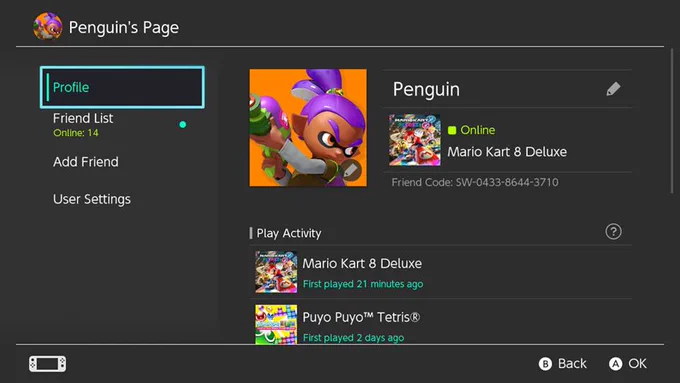Image resolution: width=680 pixels, height=383 pixels.
Task: Click 'Mario Kart 8 Deluxe' title in Play Activity
Action: pos(362,263)
